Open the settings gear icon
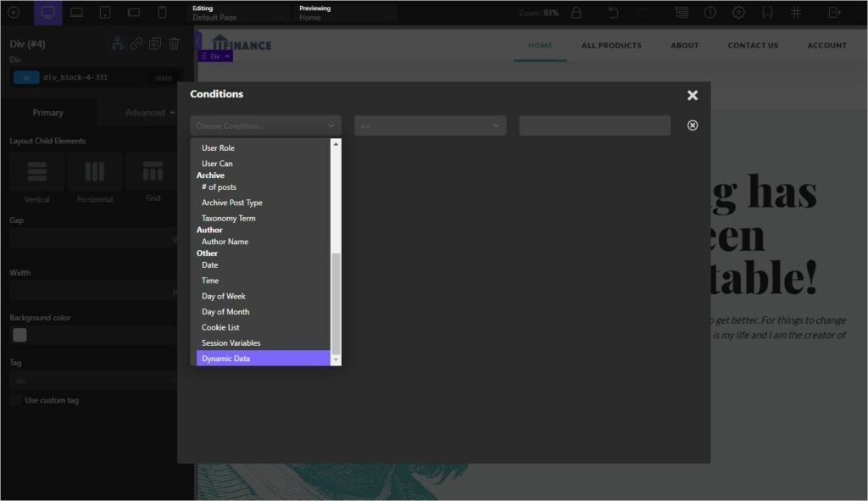 coord(738,13)
